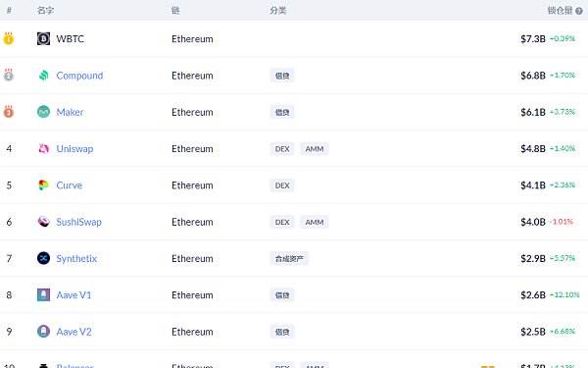Click the Maker logo icon
The height and width of the screenshot is (368, 588).
point(43,112)
